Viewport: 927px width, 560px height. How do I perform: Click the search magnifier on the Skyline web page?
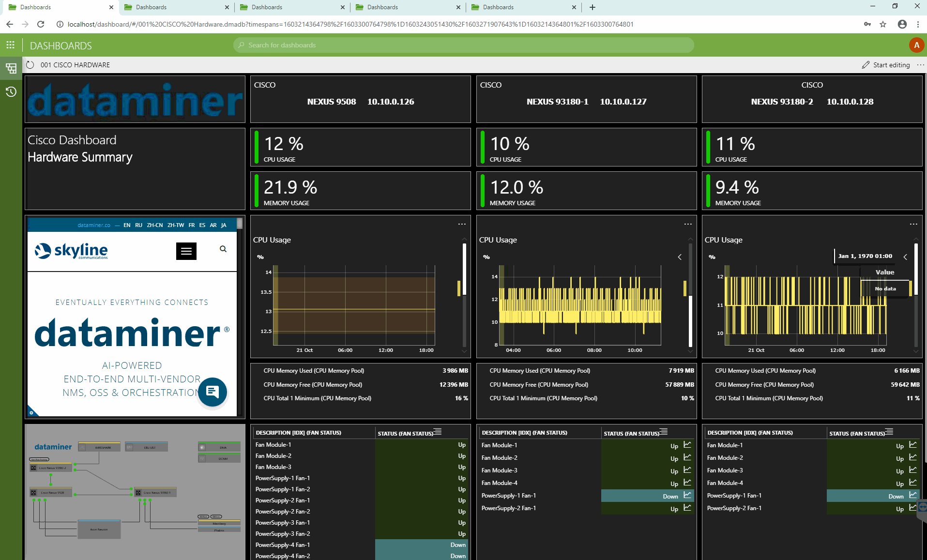tap(223, 249)
